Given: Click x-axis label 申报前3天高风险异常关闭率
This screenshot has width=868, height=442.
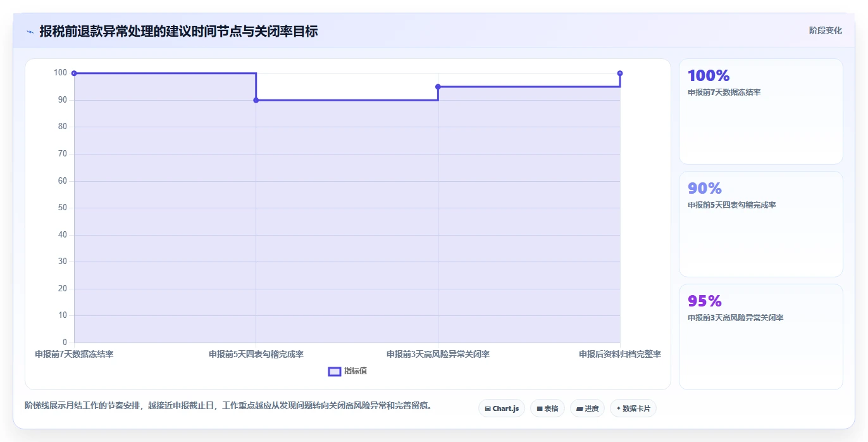Looking at the screenshot, I should tap(438, 354).
